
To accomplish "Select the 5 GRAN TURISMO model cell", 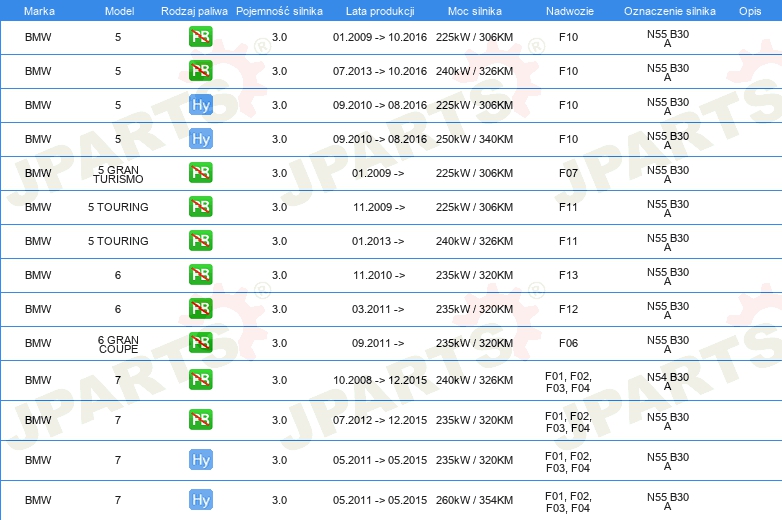I will point(118,174).
